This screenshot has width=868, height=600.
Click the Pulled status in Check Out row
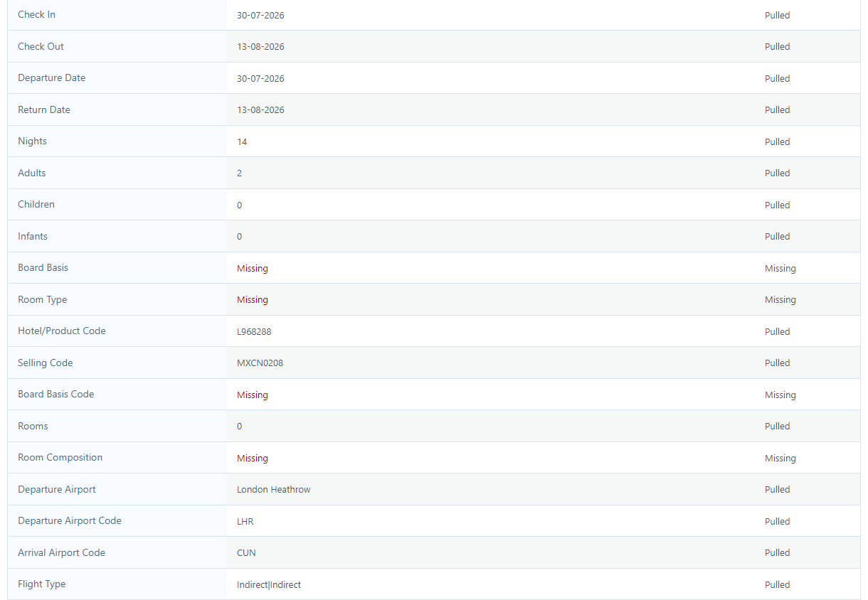click(778, 47)
